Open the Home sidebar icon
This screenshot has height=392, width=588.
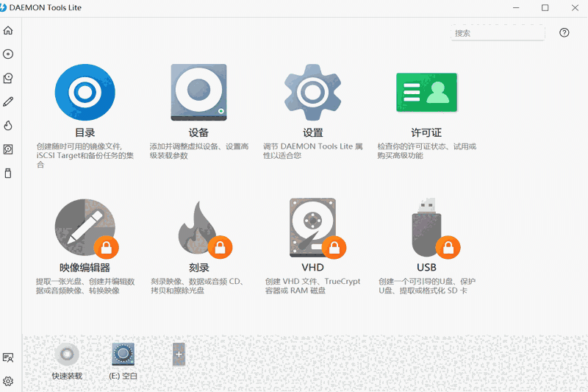8,30
